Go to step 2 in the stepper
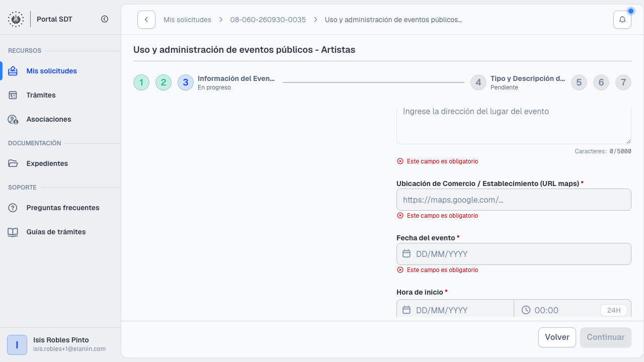Viewport: 644px width, 362px height. click(164, 82)
